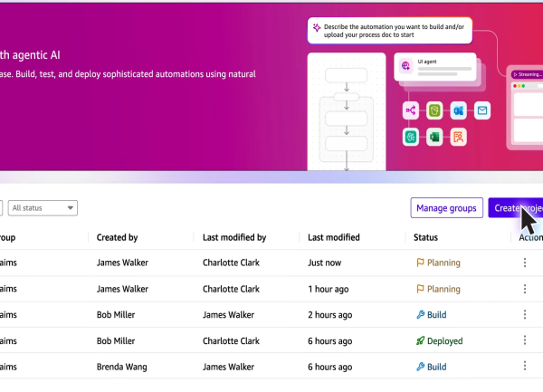Click the kebab menu in the Deployed row
The width and height of the screenshot is (543, 392).
[524, 341]
